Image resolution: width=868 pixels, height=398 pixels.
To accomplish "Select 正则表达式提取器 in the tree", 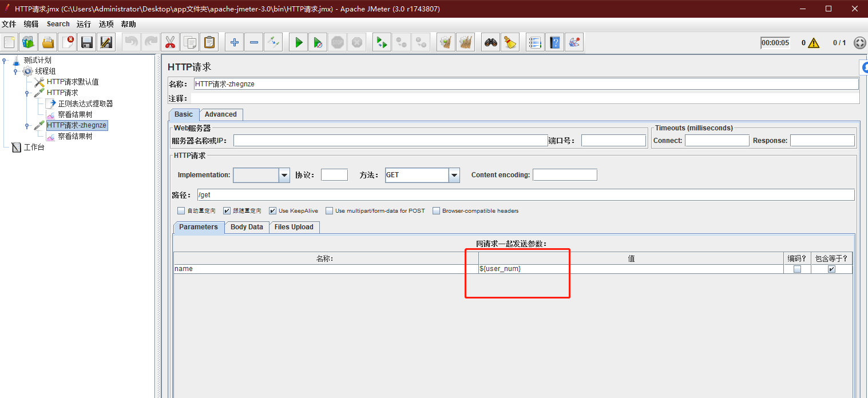I will point(85,104).
